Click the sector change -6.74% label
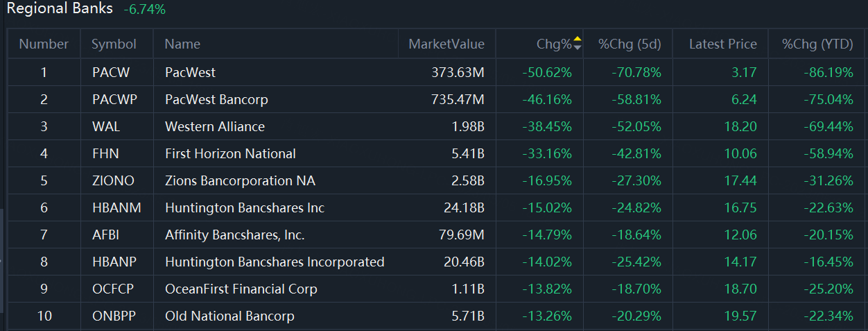868x331 pixels. 145,10
